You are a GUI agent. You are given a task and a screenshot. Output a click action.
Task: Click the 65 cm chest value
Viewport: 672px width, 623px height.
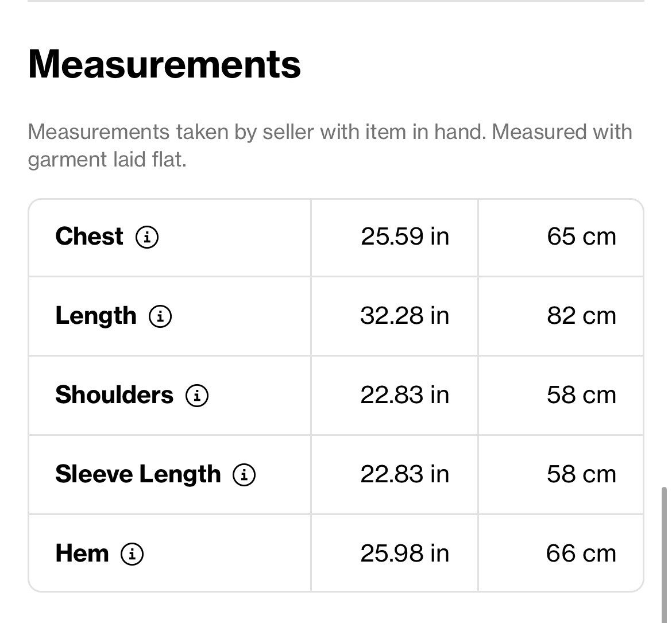click(582, 237)
